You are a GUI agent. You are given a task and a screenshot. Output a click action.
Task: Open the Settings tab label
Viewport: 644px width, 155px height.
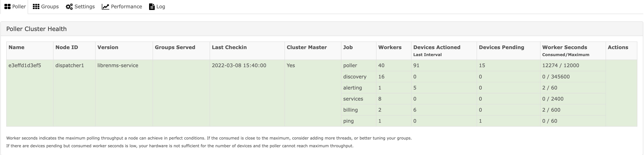(x=85, y=7)
